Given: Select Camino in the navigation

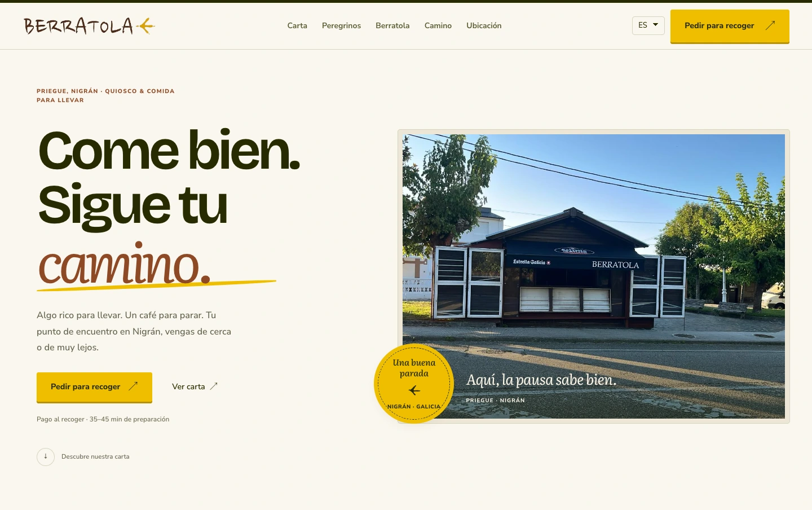Looking at the screenshot, I should [438, 25].
